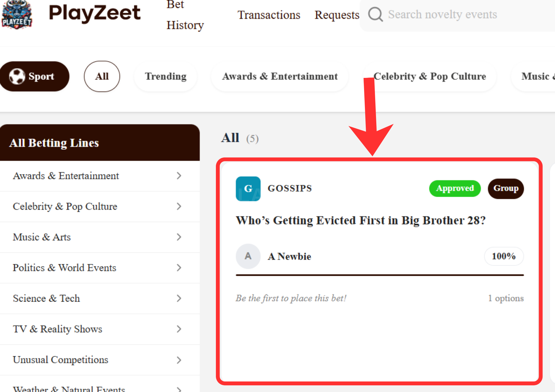Viewport: 555px width, 392px height.
Task: Click the PlayZeet mascot logo icon
Action: (x=17, y=14)
